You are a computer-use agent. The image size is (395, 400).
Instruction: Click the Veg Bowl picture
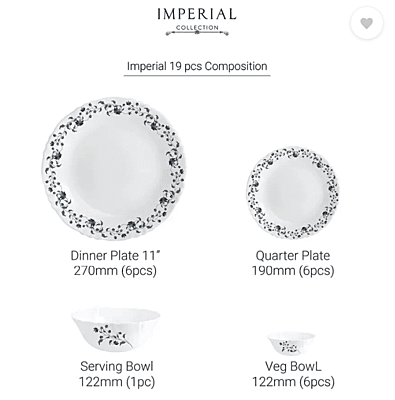(291, 343)
